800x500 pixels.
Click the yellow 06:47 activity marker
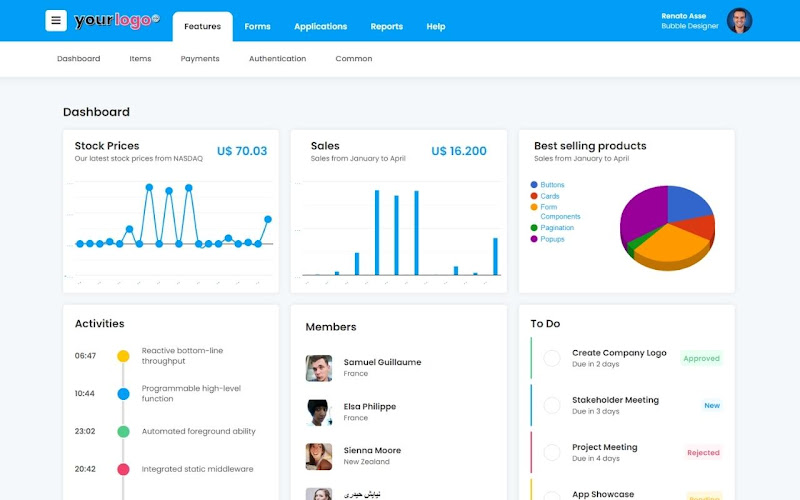tap(123, 356)
